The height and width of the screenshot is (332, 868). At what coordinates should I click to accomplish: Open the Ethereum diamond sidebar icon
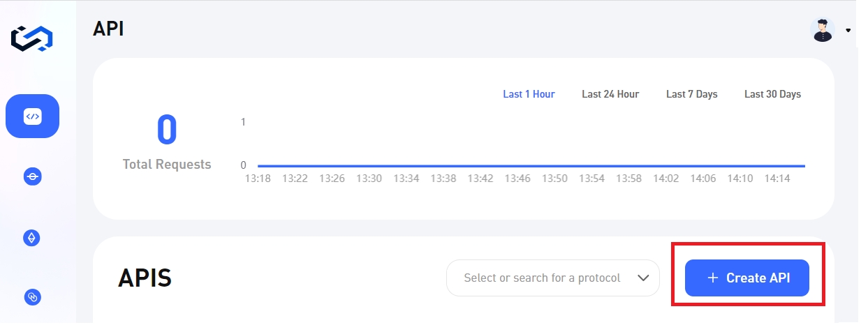coord(32,238)
